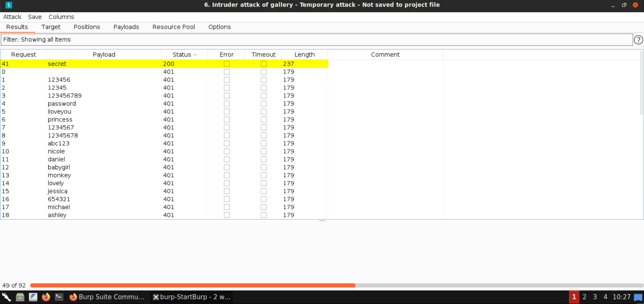
Task: Switch to the Payloads tab
Action: pyautogui.click(x=126, y=27)
